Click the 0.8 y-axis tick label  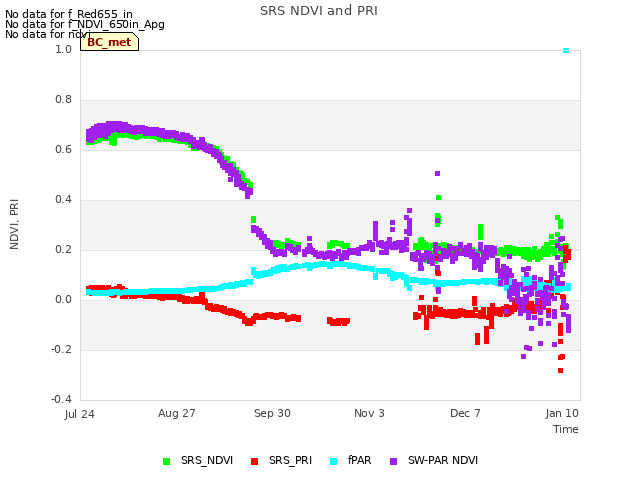[63, 100]
